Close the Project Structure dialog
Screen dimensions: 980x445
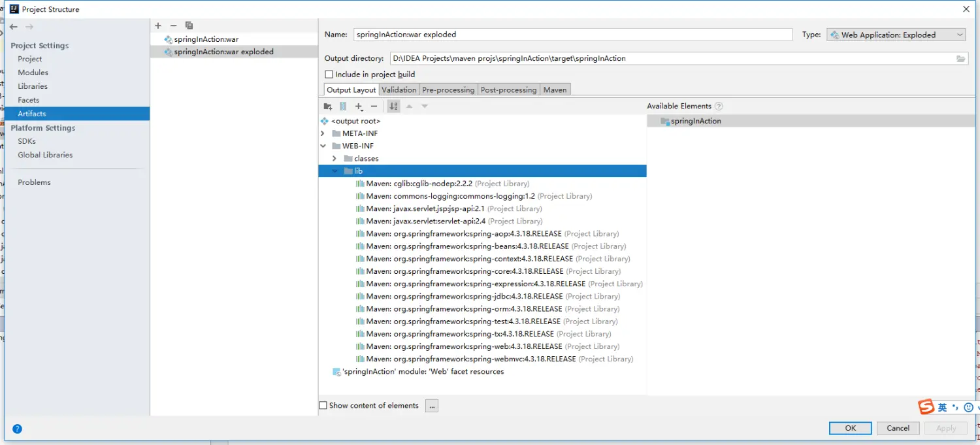pyautogui.click(x=966, y=9)
